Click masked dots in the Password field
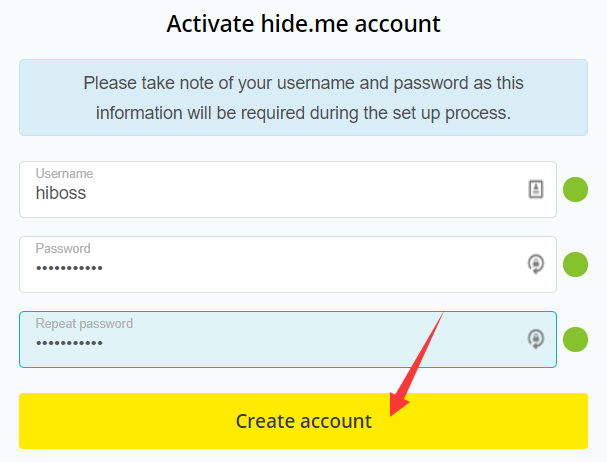Viewport: 607px width, 462px height. click(x=69, y=268)
